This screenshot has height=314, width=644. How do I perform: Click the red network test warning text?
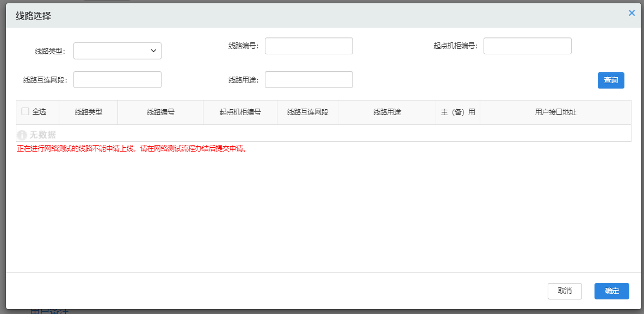[x=132, y=149]
